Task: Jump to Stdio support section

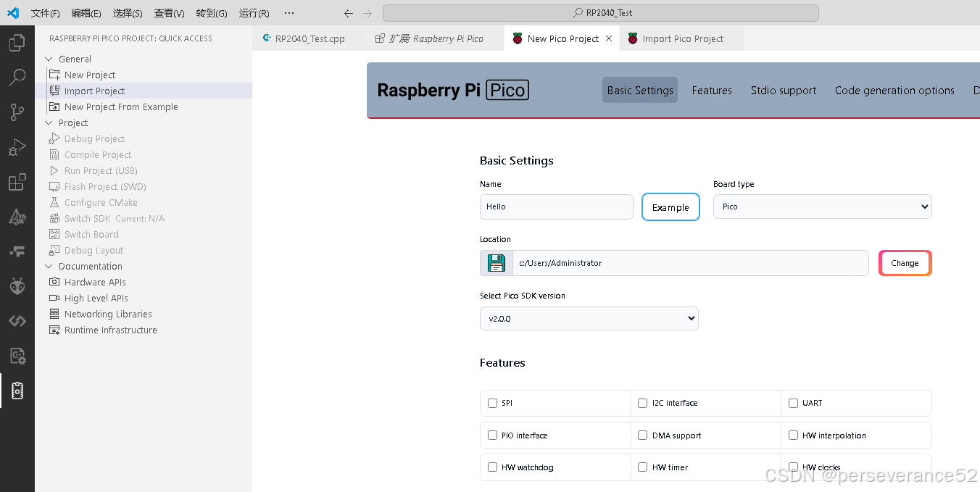Action: [784, 90]
